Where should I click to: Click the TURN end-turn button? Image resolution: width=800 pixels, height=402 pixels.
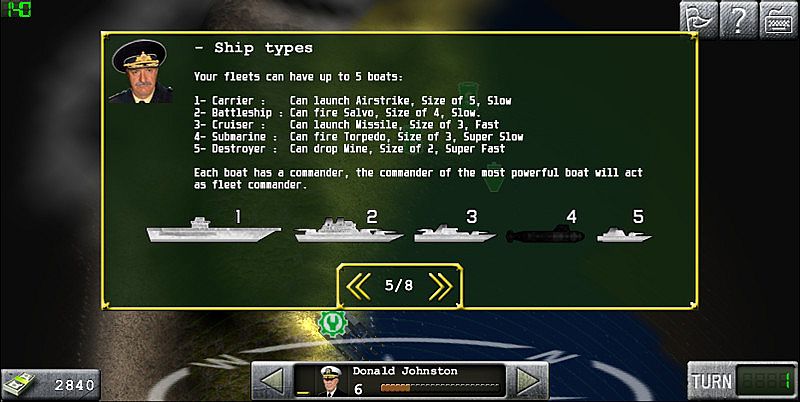(742, 381)
